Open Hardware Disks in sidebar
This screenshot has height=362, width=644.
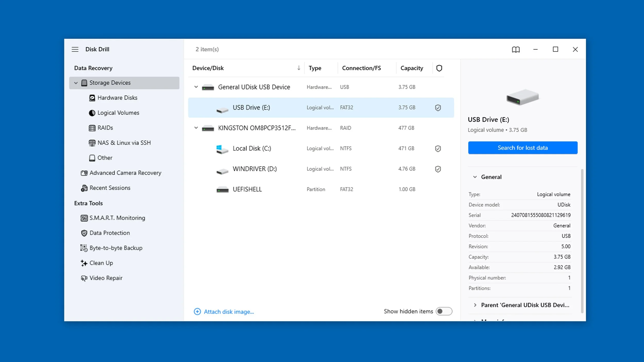click(x=117, y=98)
